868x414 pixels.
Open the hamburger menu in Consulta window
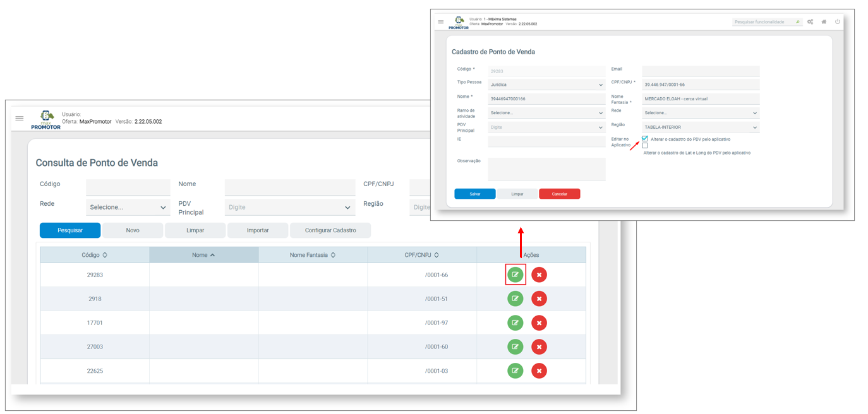click(20, 119)
